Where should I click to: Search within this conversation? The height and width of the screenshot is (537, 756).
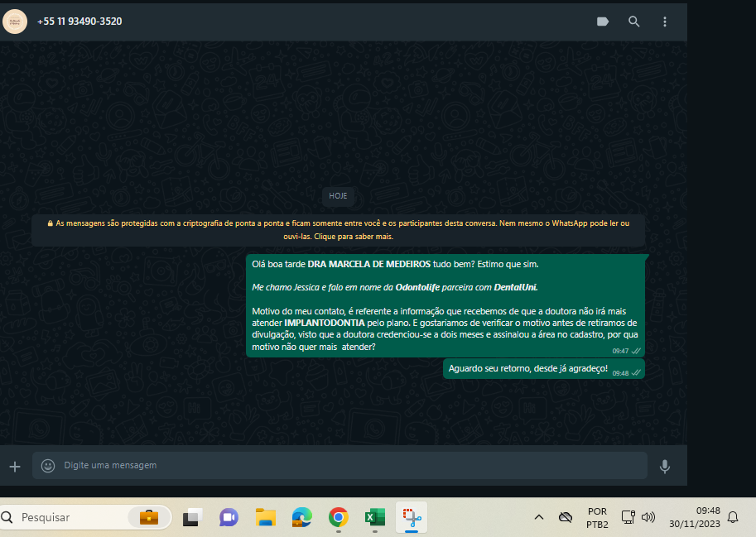pos(633,22)
